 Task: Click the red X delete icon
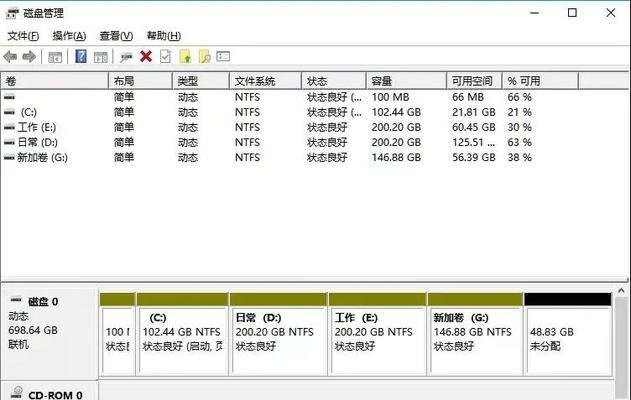[x=146, y=56]
